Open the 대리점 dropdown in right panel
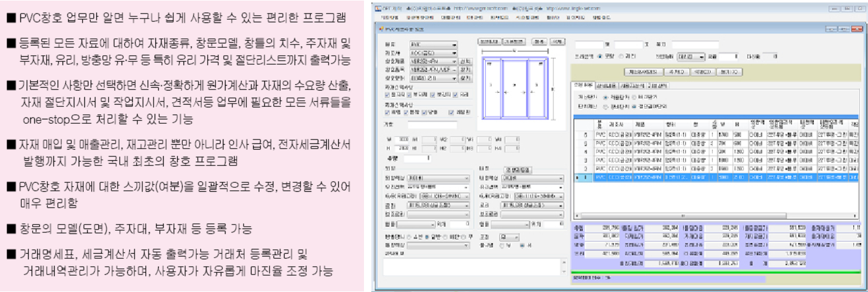Viewport: 868px width, 292px height. pos(701,57)
